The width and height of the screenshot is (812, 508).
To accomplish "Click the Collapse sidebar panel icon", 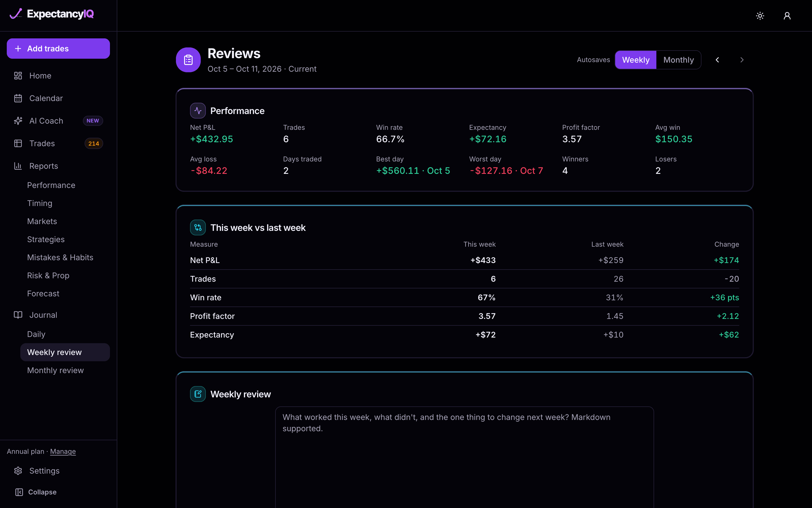I will coord(19,492).
